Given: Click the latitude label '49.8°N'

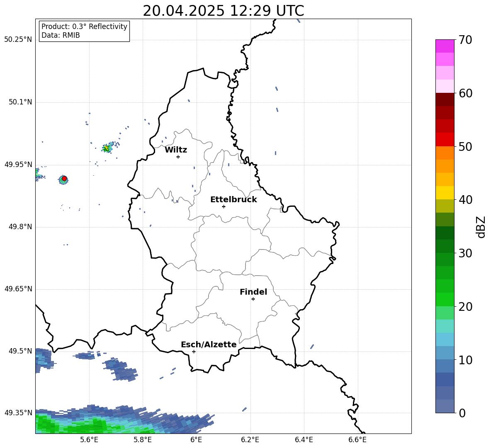Looking at the screenshot, I should tap(20, 227).
